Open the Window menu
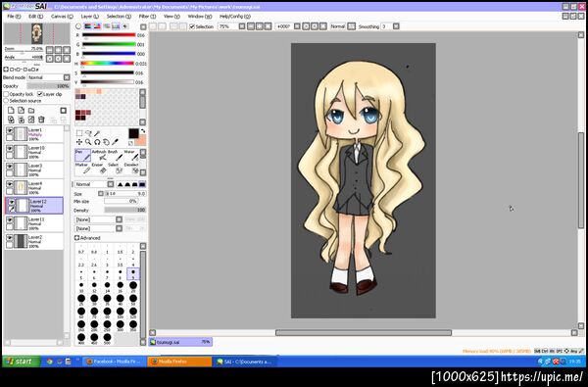This screenshot has height=387, width=588. tap(200, 17)
